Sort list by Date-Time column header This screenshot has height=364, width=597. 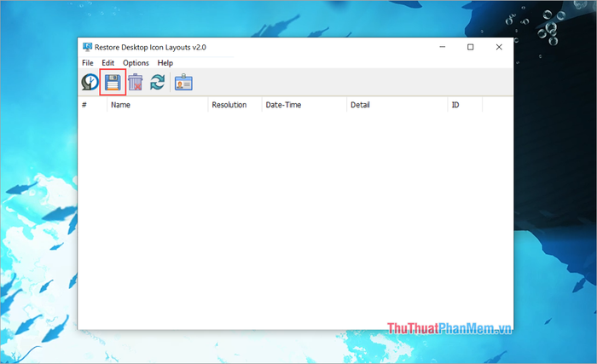tap(304, 105)
